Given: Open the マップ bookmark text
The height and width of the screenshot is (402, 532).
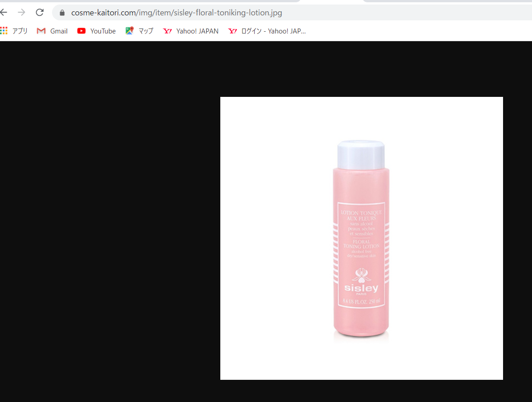Looking at the screenshot, I should tap(146, 31).
